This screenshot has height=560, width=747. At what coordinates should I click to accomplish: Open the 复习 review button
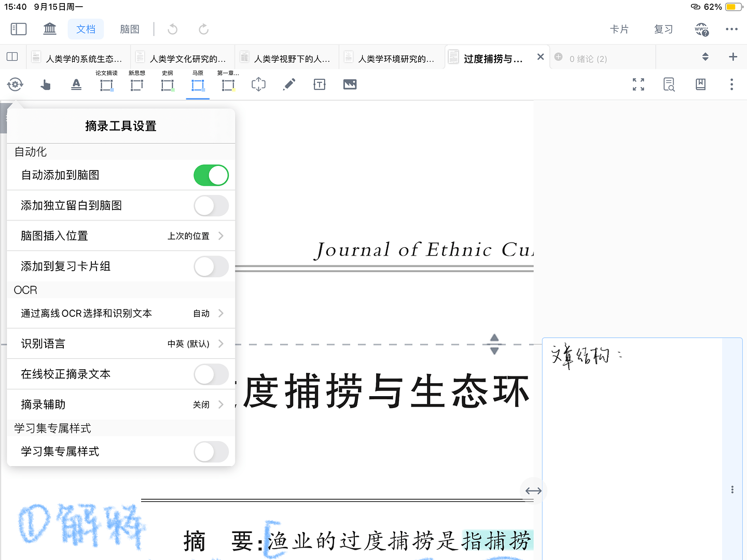click(x=663, y=29)
